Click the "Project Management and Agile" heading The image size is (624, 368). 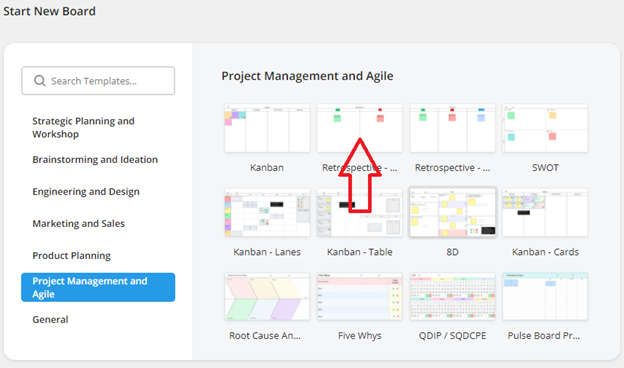(x=307, y=76)
